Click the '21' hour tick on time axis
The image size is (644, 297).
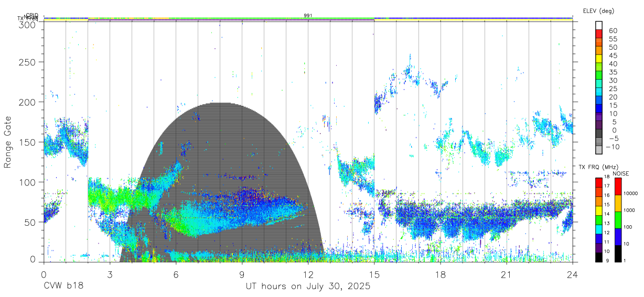pyautogui.click(x=507, y=274)
